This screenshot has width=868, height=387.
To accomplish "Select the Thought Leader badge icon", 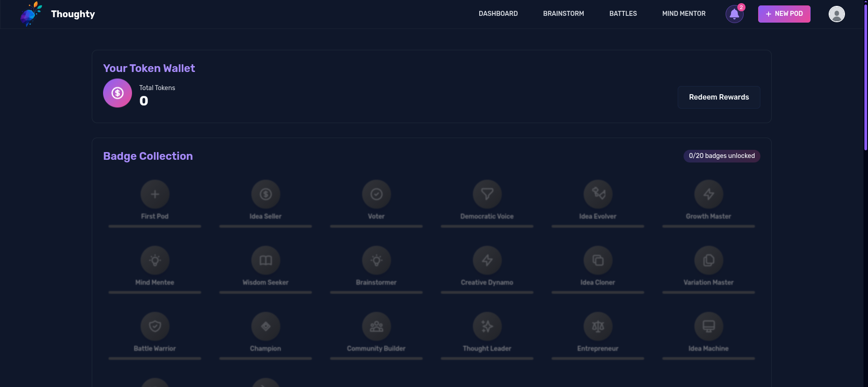I will 487,326.
